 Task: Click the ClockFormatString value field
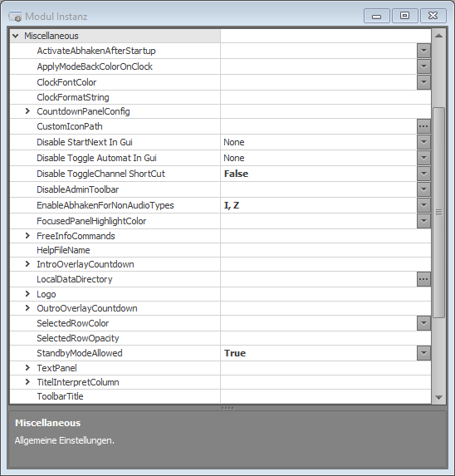point(325,97)
